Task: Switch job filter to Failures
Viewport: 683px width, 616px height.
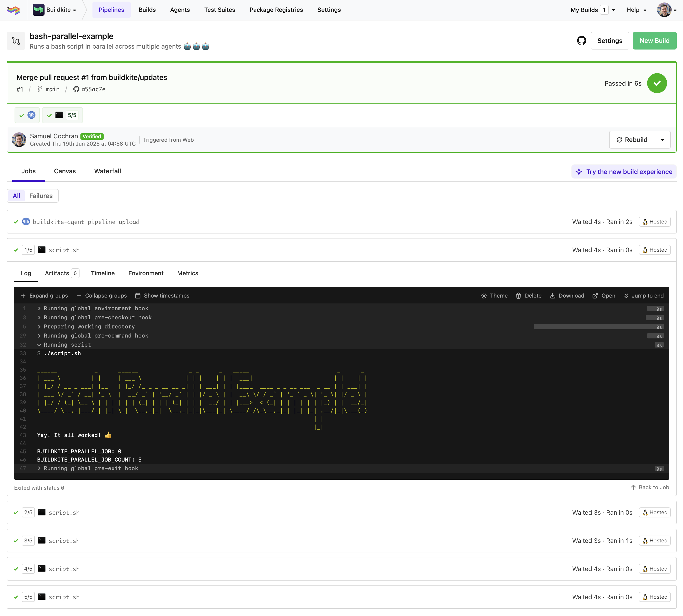Action: [41, 196]
